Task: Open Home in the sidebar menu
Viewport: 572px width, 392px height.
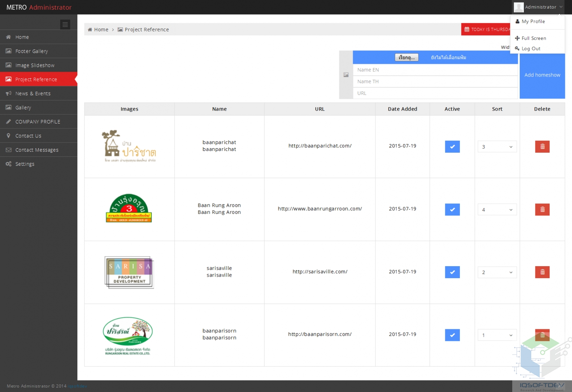Action: [38, 37]
